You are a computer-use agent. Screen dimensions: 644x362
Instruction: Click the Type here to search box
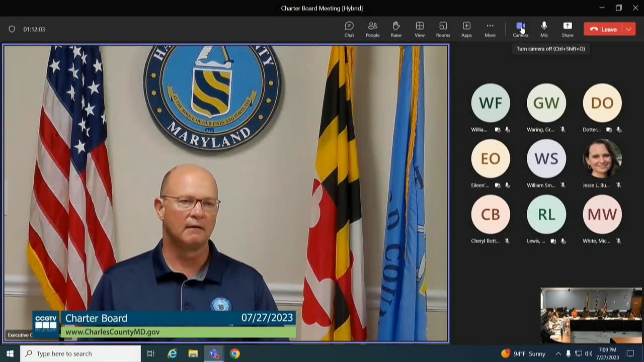pos(80,353)
